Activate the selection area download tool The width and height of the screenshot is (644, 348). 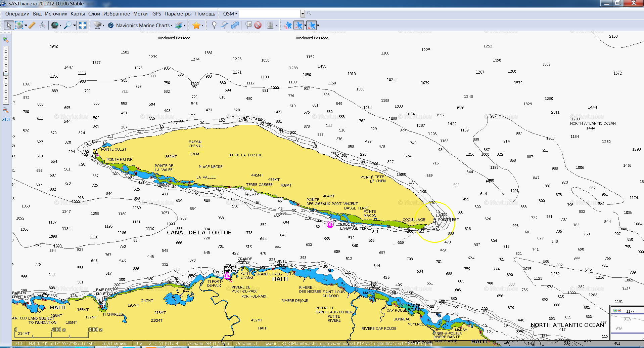pyautogui.click(x=19, y=25)
